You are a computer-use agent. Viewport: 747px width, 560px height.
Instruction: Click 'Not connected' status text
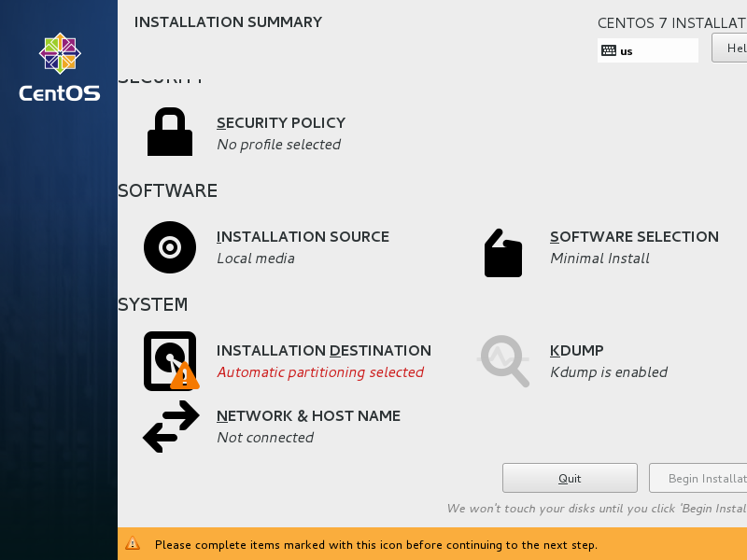click(x=265, y=437)
